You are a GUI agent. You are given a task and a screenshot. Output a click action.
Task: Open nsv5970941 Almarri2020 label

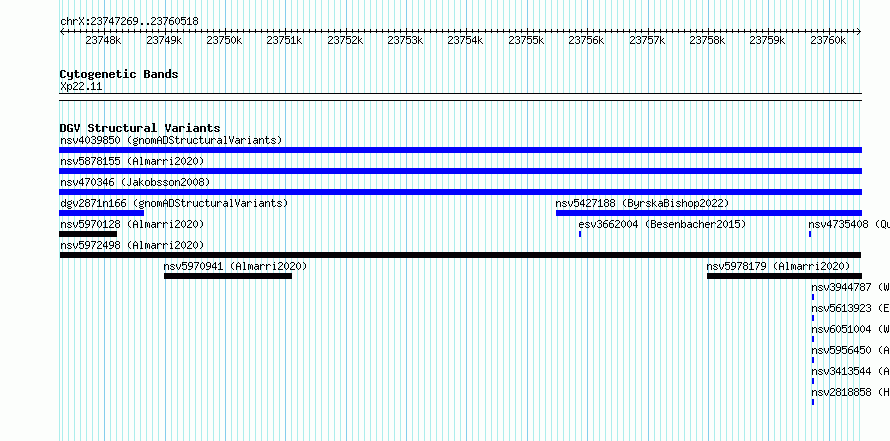235,266
